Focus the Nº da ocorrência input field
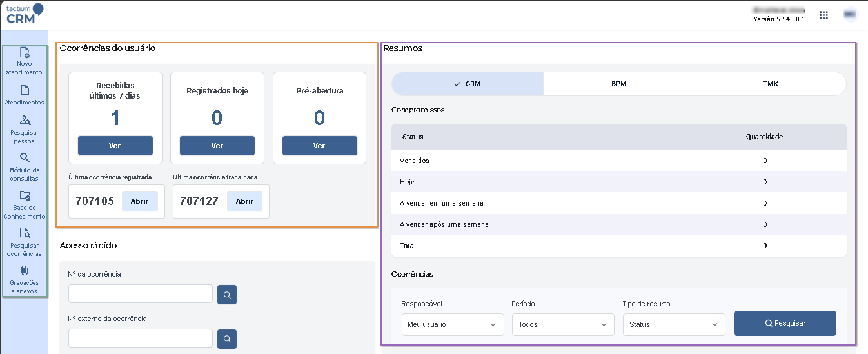868x354 pixels. point(140,294)
